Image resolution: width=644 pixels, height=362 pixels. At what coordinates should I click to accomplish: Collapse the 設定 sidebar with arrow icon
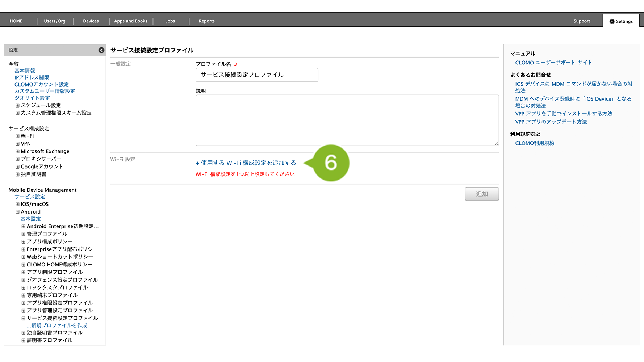pos(101,50)
